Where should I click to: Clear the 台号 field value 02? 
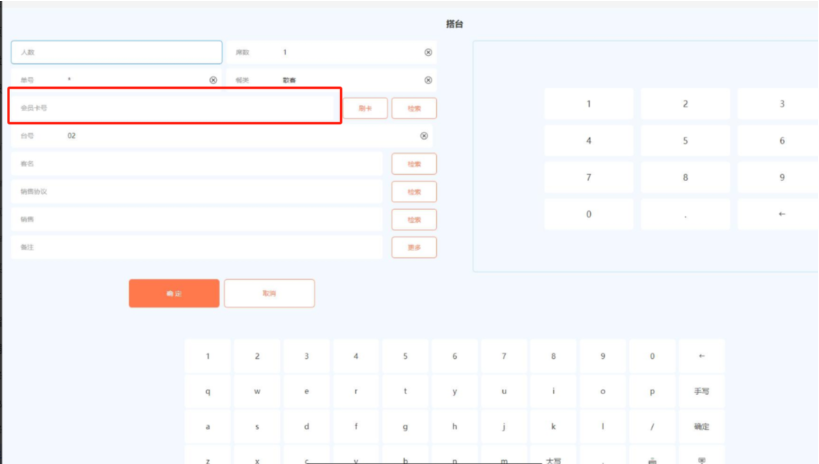(x=423, y=136)
